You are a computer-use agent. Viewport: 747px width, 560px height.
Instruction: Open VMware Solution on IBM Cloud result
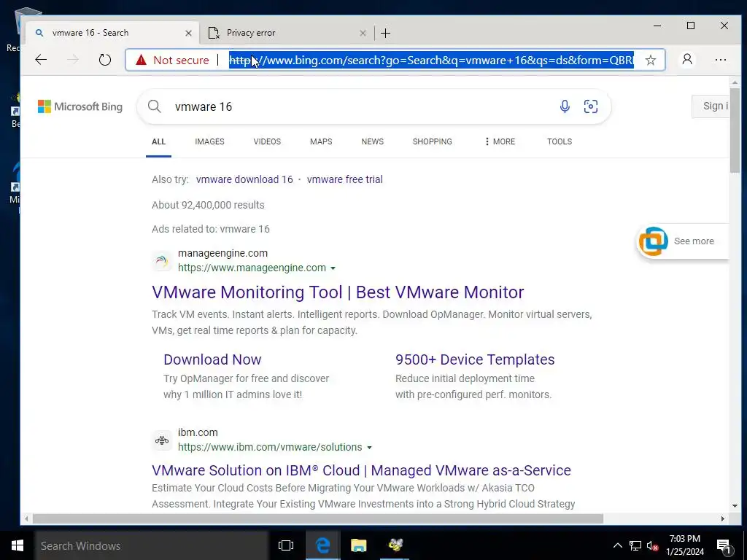click(x=361, y=470)
